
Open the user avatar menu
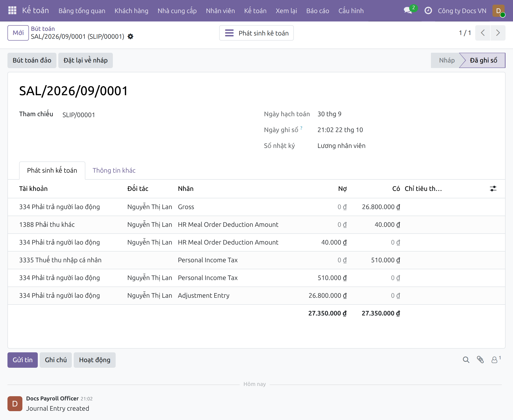pos(499,11)
